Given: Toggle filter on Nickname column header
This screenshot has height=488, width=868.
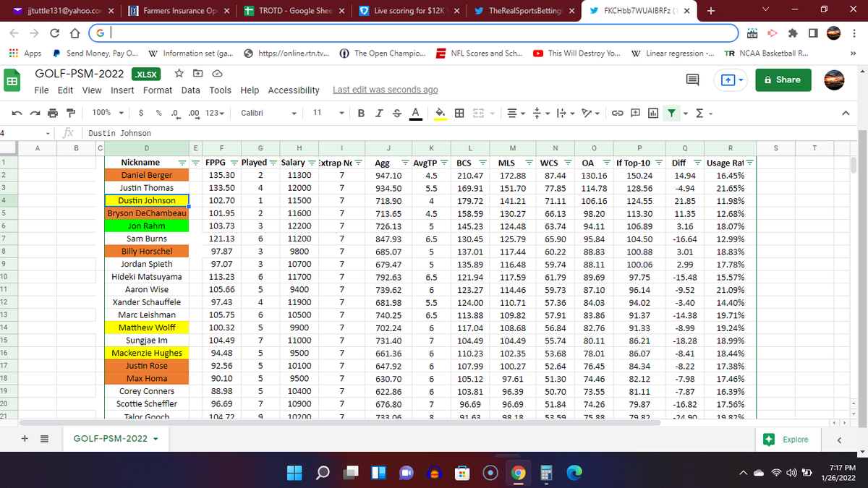Looking at the screenshot, I should click(x=183, y=163).
